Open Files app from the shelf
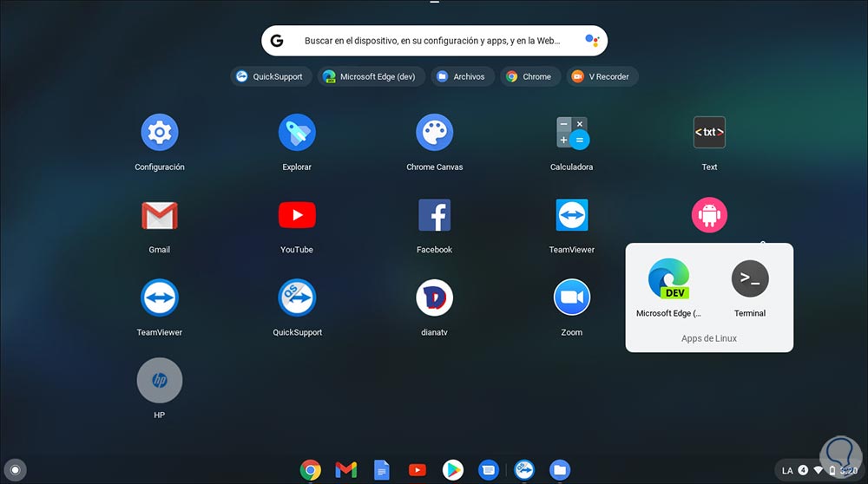This screenshot has width=868, height=484. point(560,470)
